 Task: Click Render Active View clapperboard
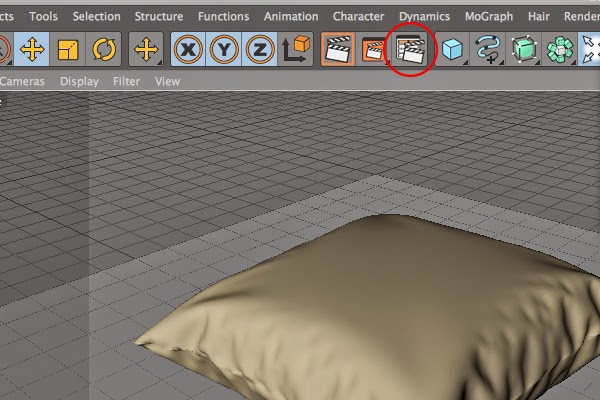[338, 49]
